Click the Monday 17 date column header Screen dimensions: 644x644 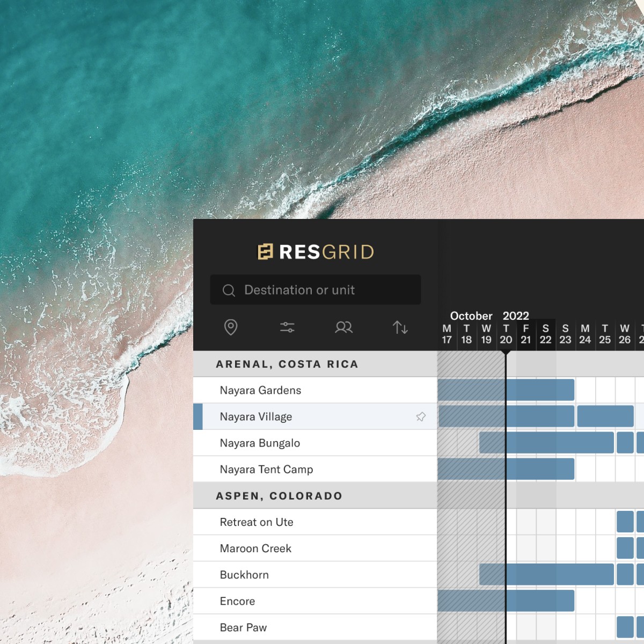coord(447,334)
